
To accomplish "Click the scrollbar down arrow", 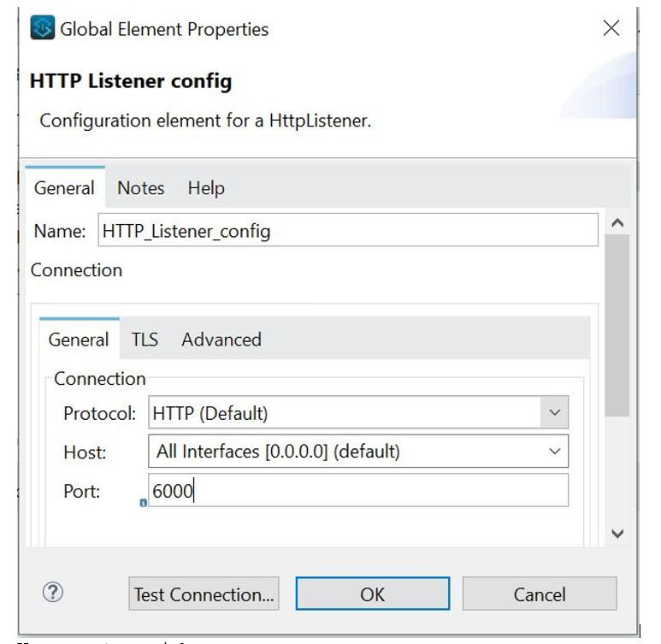I will tap(618, 533).
